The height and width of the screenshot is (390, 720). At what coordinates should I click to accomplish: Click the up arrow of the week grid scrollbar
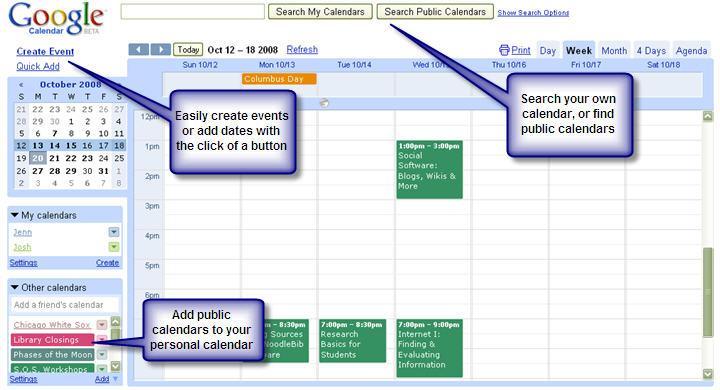(708, 116)
